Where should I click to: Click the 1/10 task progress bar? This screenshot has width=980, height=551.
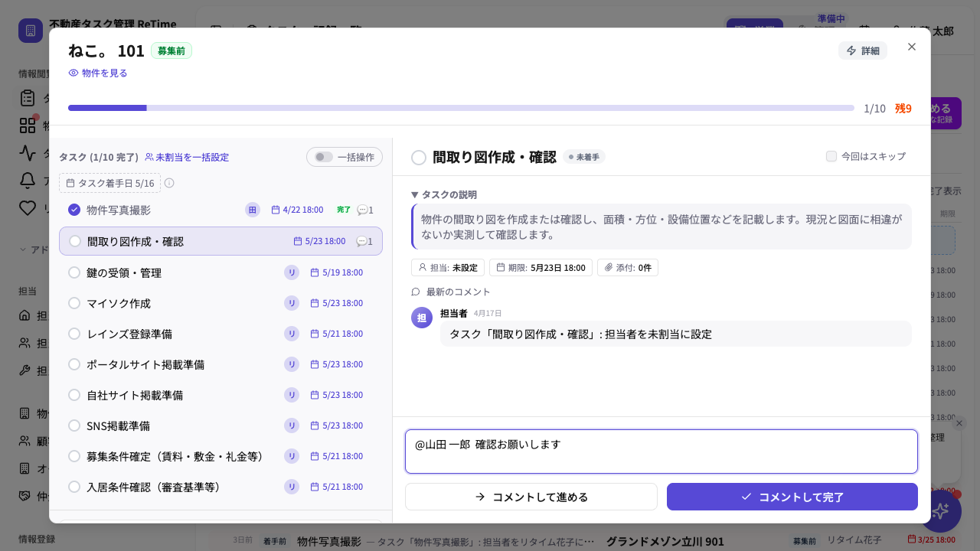(x=461, y=108)
